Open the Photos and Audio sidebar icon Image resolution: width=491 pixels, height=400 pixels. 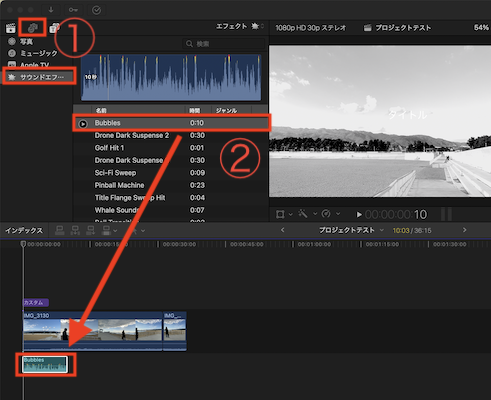[32, 28]
